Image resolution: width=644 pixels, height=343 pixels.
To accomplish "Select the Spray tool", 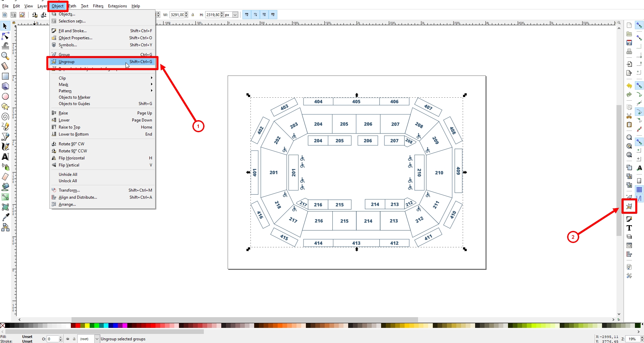I will (x=5, y=167).
